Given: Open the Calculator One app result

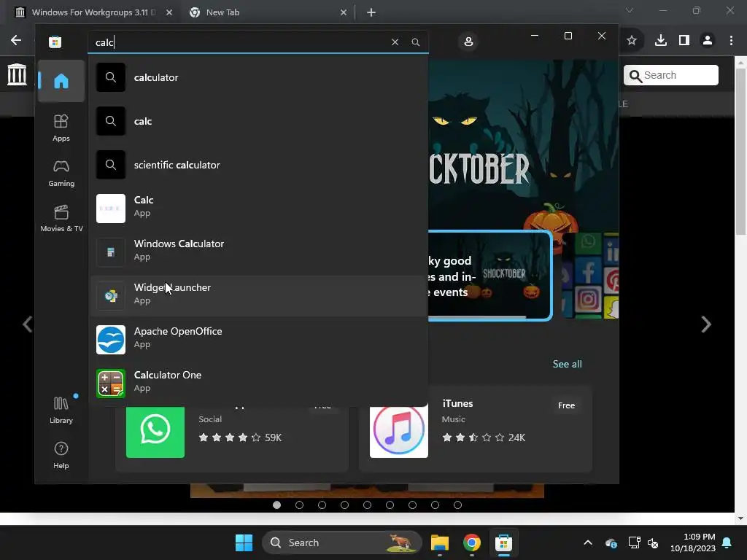Looking at the screenshot, I should (258, 384).
